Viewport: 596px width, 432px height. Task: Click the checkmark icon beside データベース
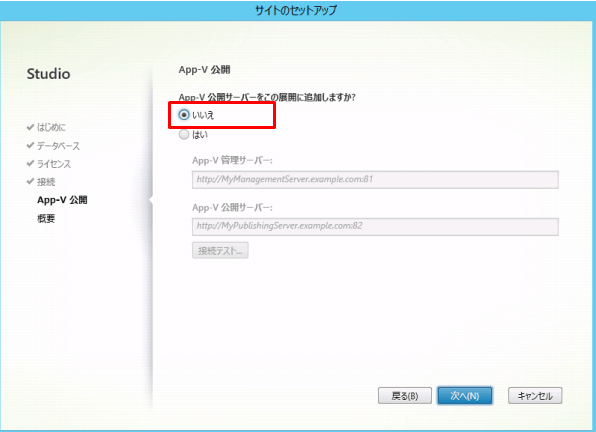pyautogui.click(x=30, y=145)
